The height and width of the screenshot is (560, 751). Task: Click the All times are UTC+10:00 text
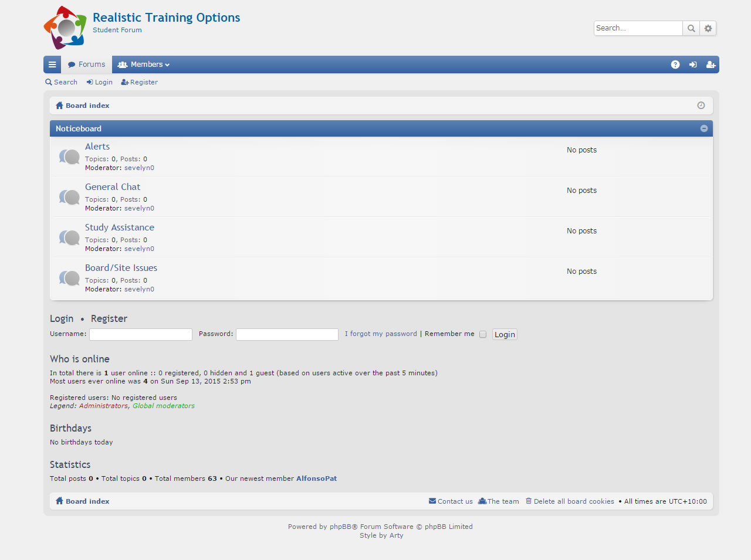pos(665,501)
